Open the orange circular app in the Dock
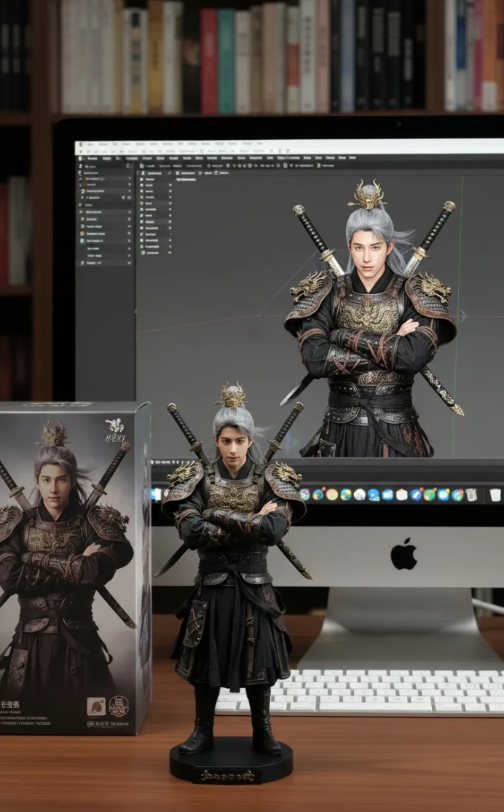This screenshot has width=504, height=812. (331, 494)
